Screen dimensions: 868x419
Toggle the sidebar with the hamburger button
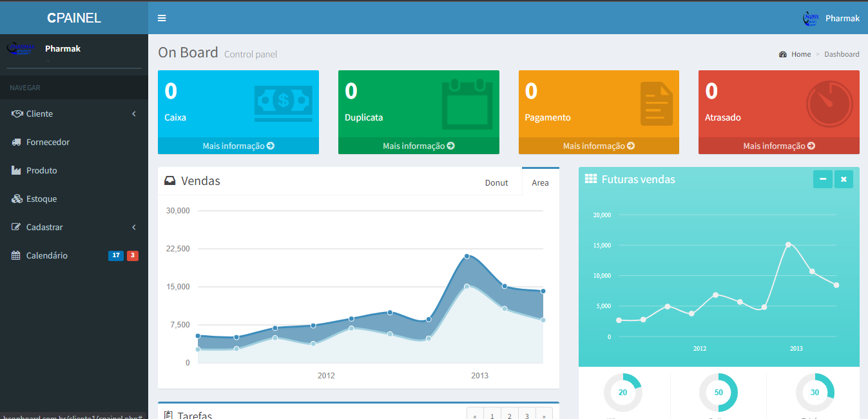[162, 18]
